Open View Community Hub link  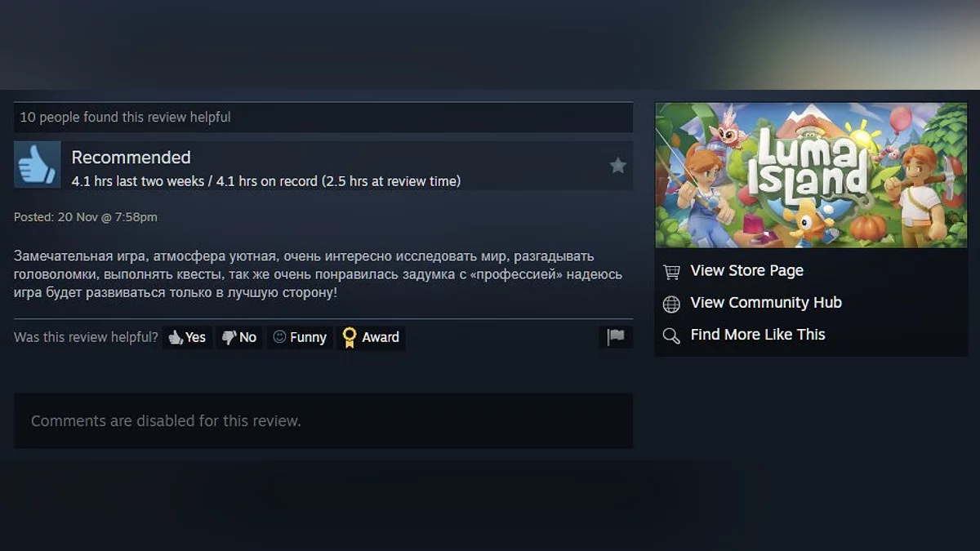[x=766, y=302]
